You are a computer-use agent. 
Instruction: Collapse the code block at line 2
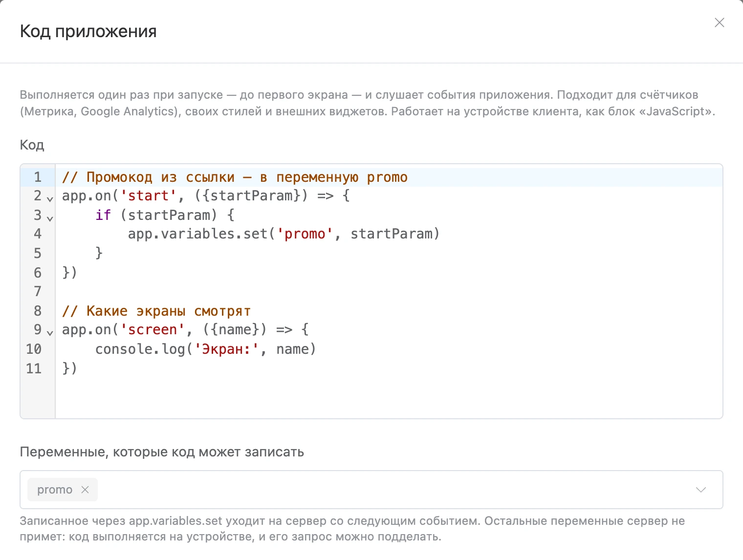click(50, 199)
